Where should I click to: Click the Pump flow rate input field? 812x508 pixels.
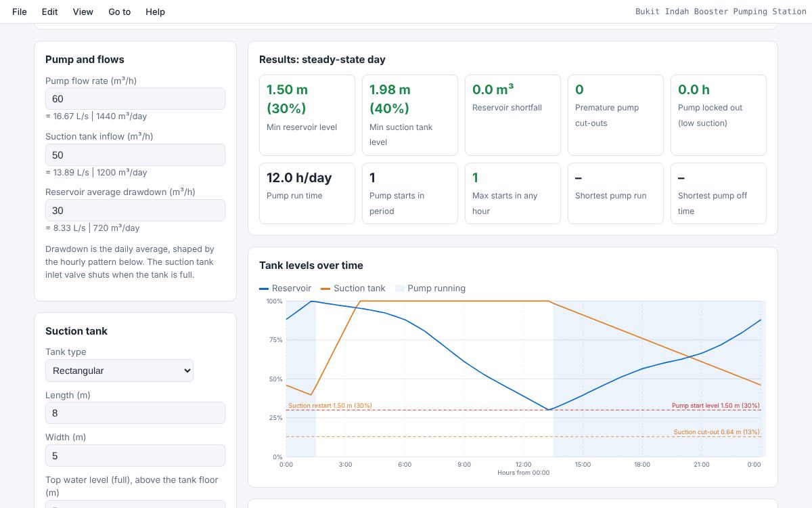tap(135, 99)
